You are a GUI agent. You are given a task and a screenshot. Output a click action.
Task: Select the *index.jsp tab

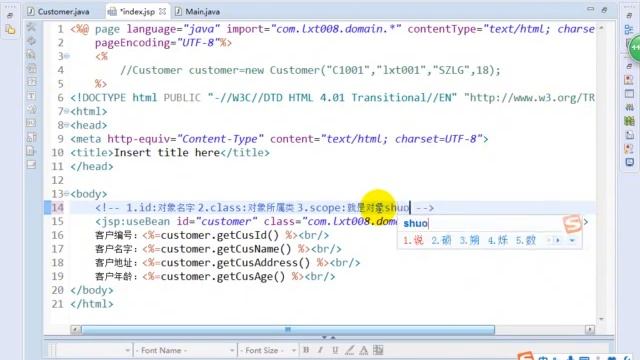(x=137, y=11)
